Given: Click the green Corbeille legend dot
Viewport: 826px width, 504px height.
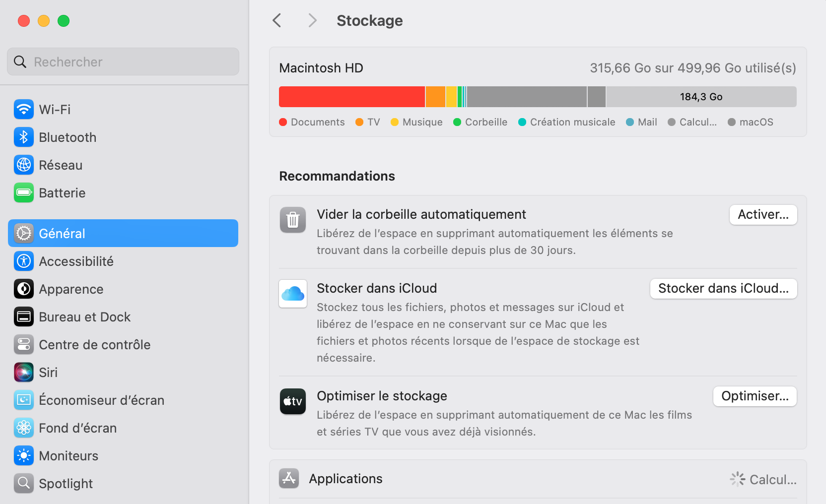Looking at the screenshot, I should [x=457, y=122].
